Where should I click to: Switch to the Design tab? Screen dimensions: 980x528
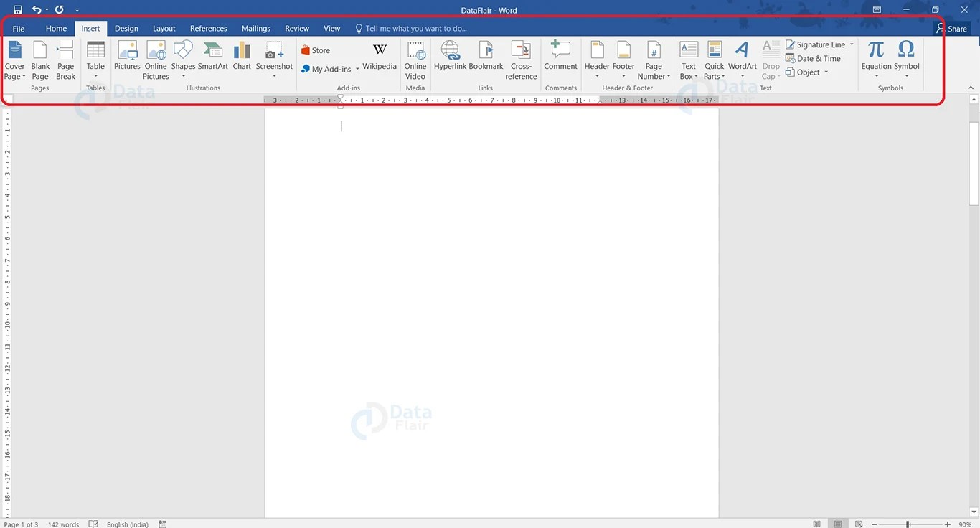(x=126, y=29)
